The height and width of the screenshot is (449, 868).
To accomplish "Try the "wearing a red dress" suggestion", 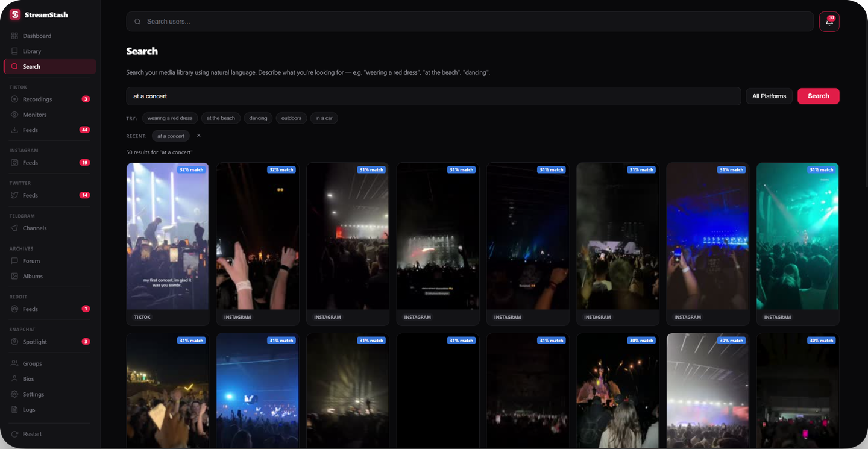I will [170, 118].
